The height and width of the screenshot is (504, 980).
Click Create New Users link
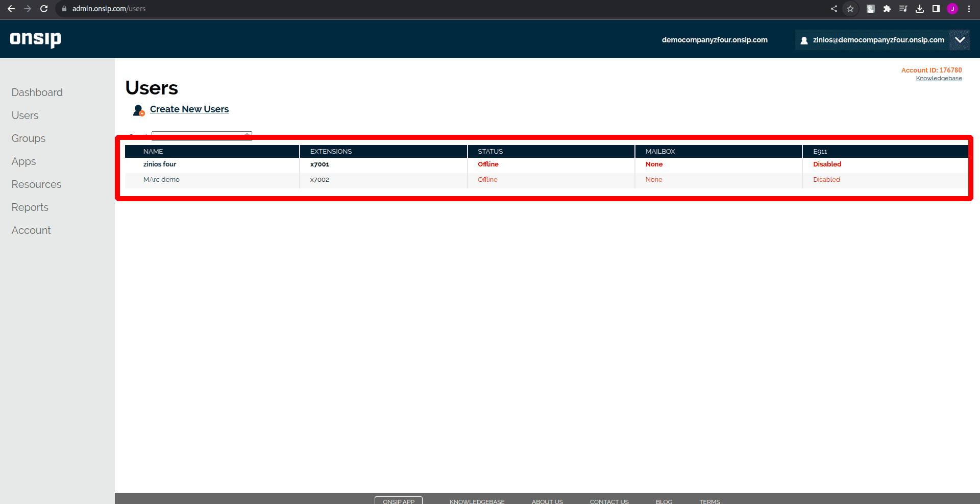[189, 109]
